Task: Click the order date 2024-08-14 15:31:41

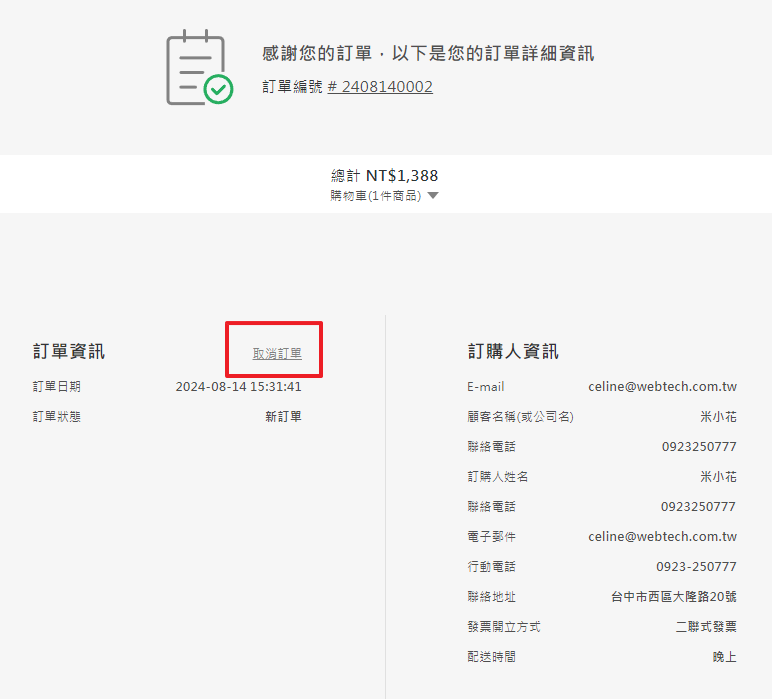Action: (238, 387)
